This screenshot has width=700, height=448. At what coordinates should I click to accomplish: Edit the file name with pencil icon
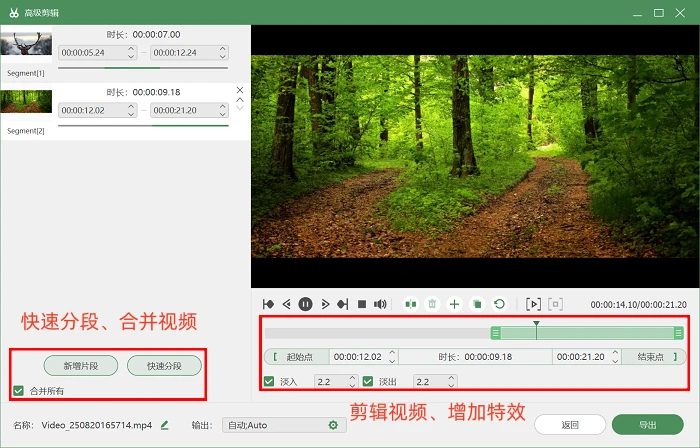point(165,425)
